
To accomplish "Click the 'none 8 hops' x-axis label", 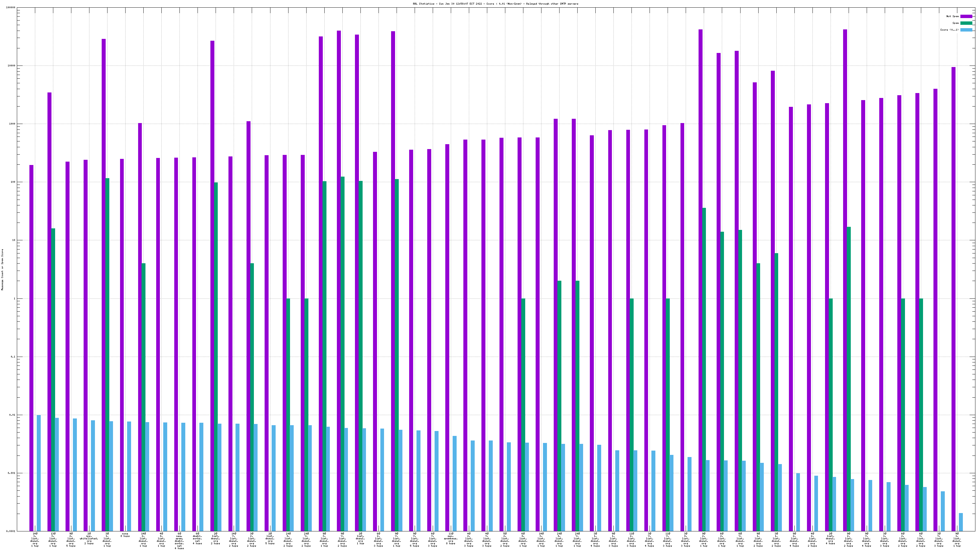I will 125,535.
